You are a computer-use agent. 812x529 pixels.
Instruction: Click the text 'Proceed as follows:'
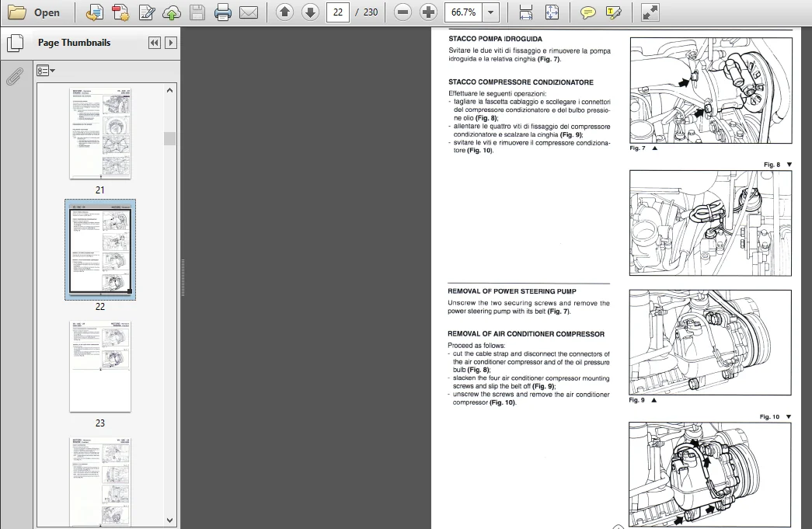click(476, 346)
